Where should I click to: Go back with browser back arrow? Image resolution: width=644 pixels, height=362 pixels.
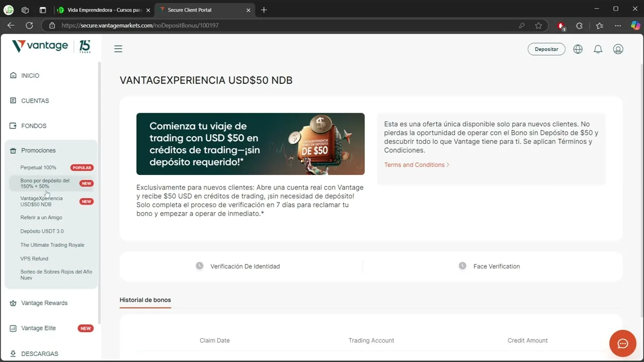tap(11, 25)
